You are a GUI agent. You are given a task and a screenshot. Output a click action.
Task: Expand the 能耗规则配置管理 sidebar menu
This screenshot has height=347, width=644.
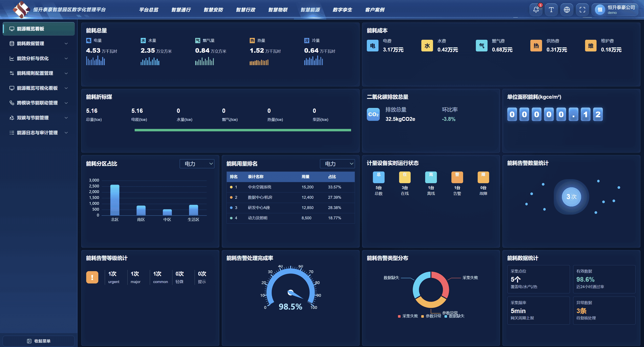[39, 73]
